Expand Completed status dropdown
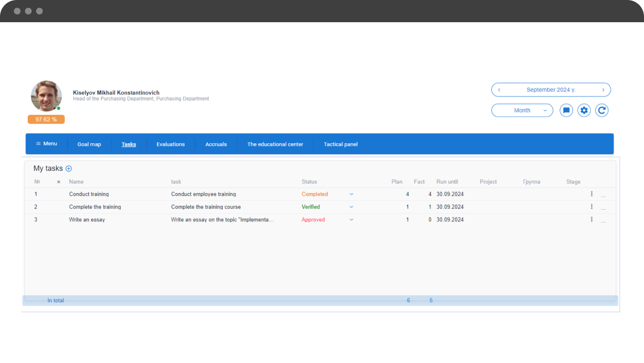Screen dimensions: 644x363 [351, 194]
